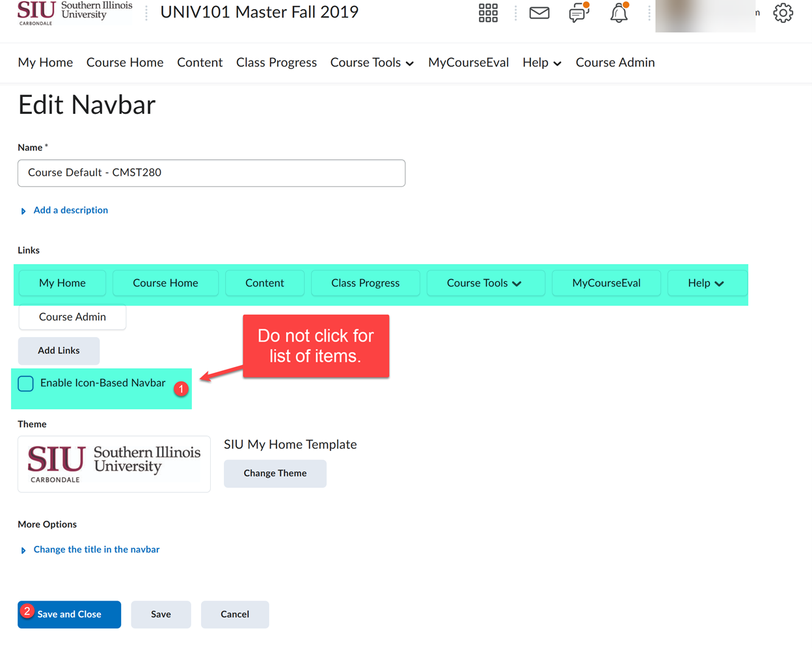812x648 pixels.
Task: Click the Change Theme button
Action: click(x=275, y=474)
